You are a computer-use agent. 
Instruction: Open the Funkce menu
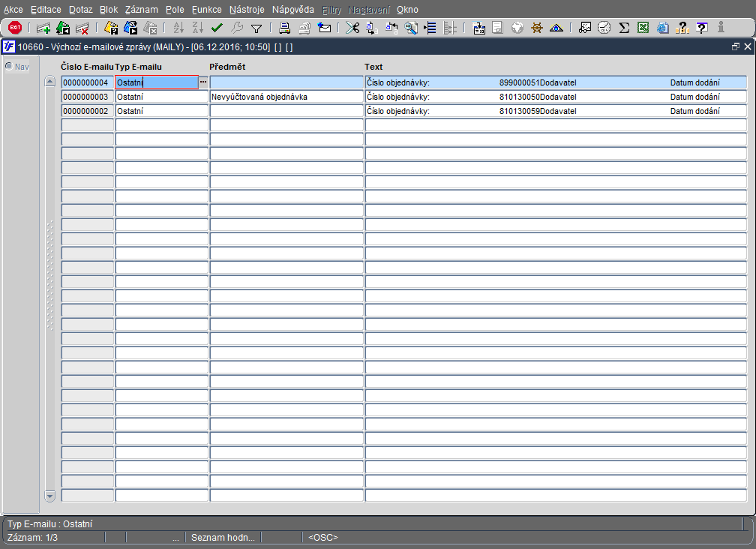[x=206, y=10]
